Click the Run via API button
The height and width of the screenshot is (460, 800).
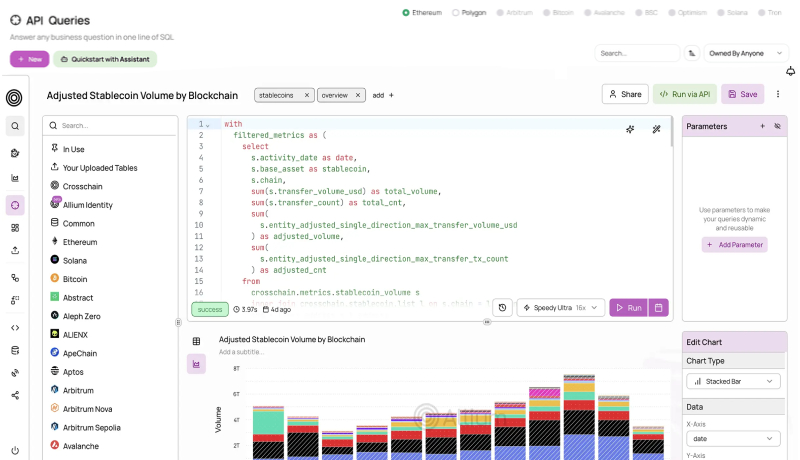(x=684, y=94)
